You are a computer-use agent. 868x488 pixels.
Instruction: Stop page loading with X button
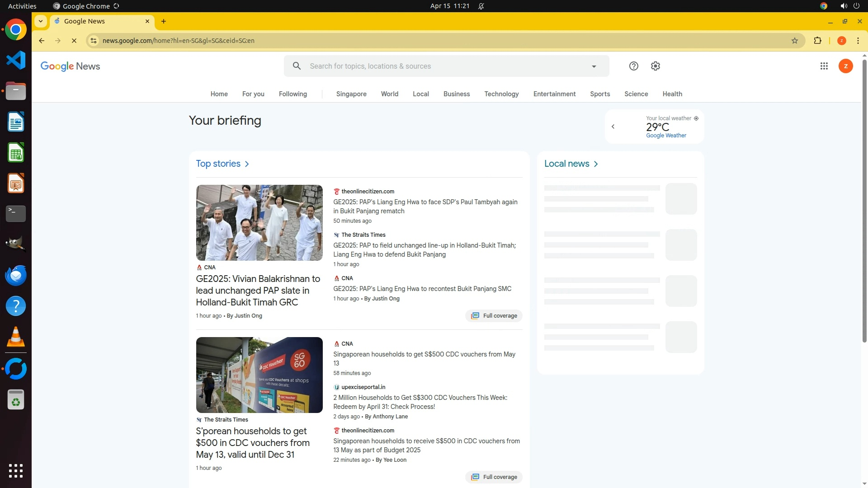[74, 41]
